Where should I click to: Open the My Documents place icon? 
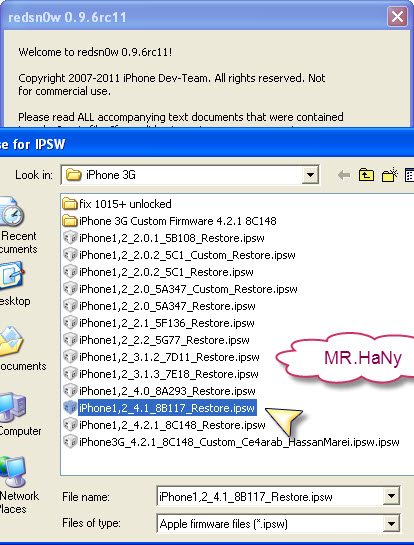pyautogui.click(x=11, y=341)
